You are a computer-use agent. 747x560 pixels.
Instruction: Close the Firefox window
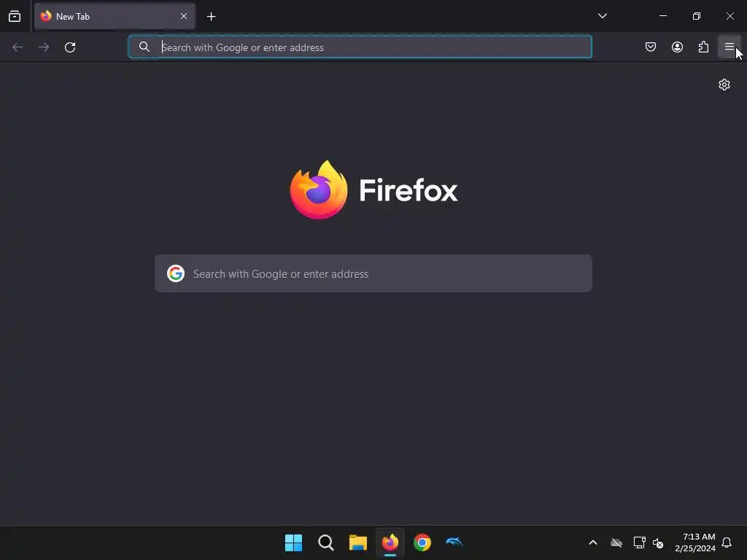point(729,16)
